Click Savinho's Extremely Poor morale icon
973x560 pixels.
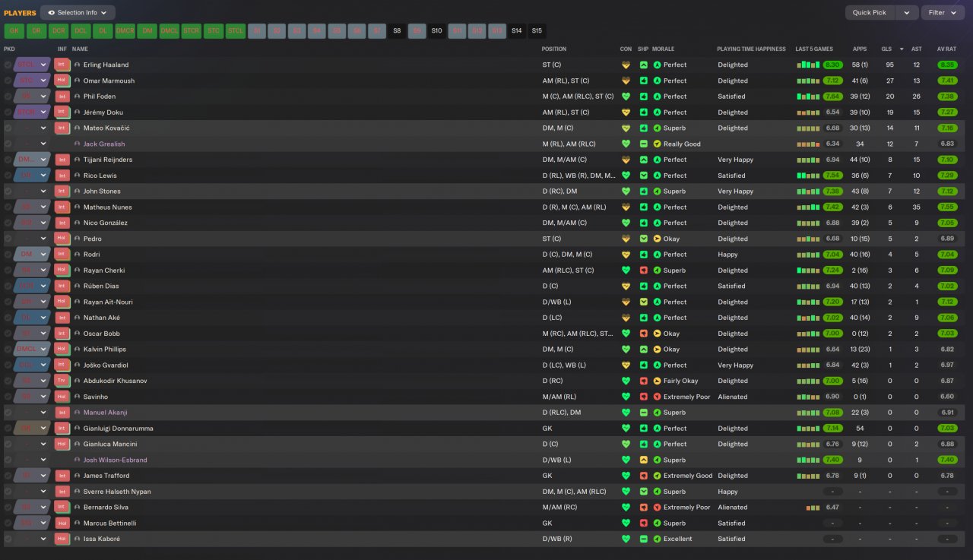pos(658,397)
